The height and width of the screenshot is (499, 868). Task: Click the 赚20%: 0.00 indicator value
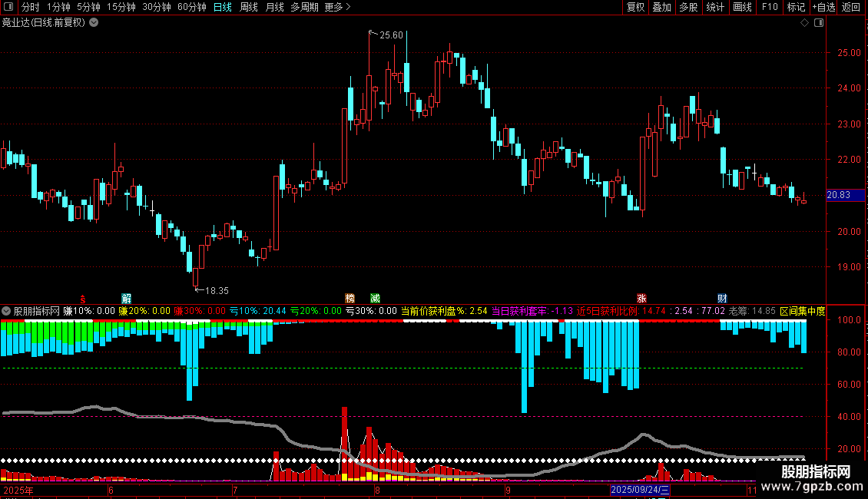point(144,311)
